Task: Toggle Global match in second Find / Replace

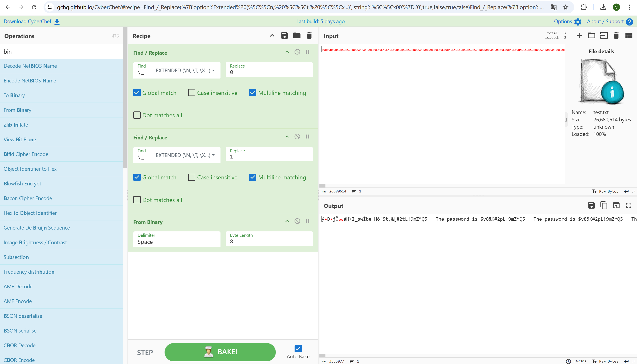Action: click(x=137, y=177)
